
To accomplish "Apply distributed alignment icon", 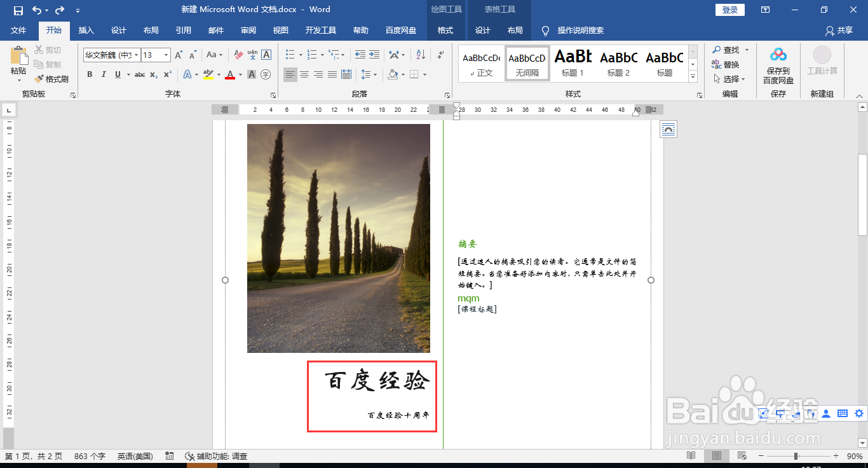I will [346, 74].
